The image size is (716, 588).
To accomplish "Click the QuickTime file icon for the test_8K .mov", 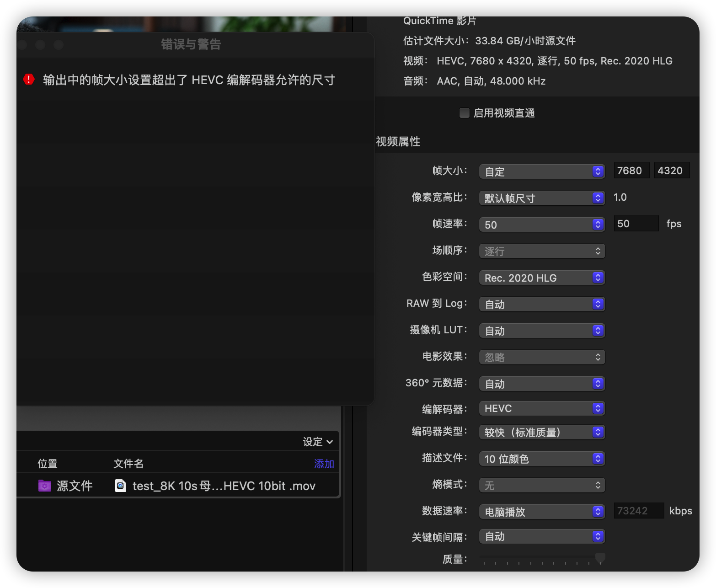I will coord(121,486).
